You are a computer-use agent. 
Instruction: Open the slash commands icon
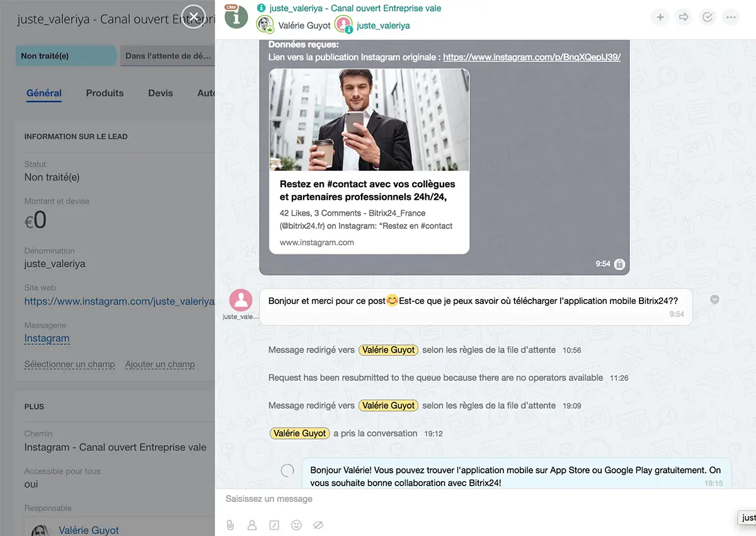(274, 525)
